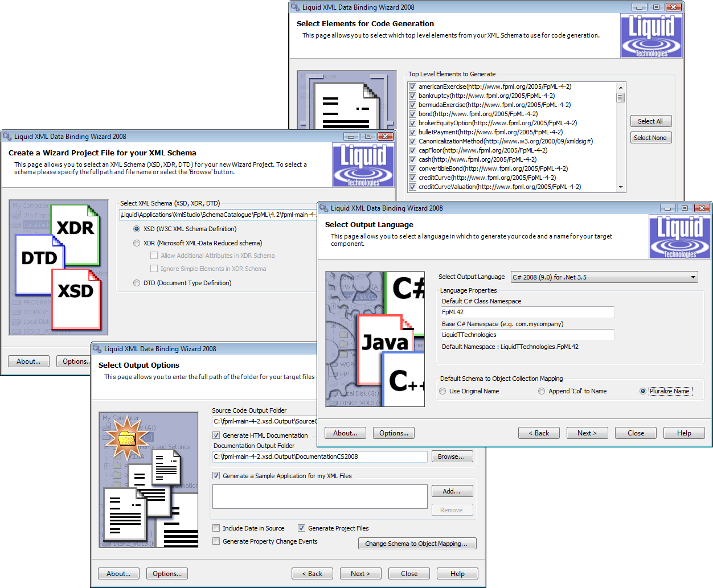713x588 pixels.
Task: Choose Pluralize Name mapping option
Action: click(643, 391)
